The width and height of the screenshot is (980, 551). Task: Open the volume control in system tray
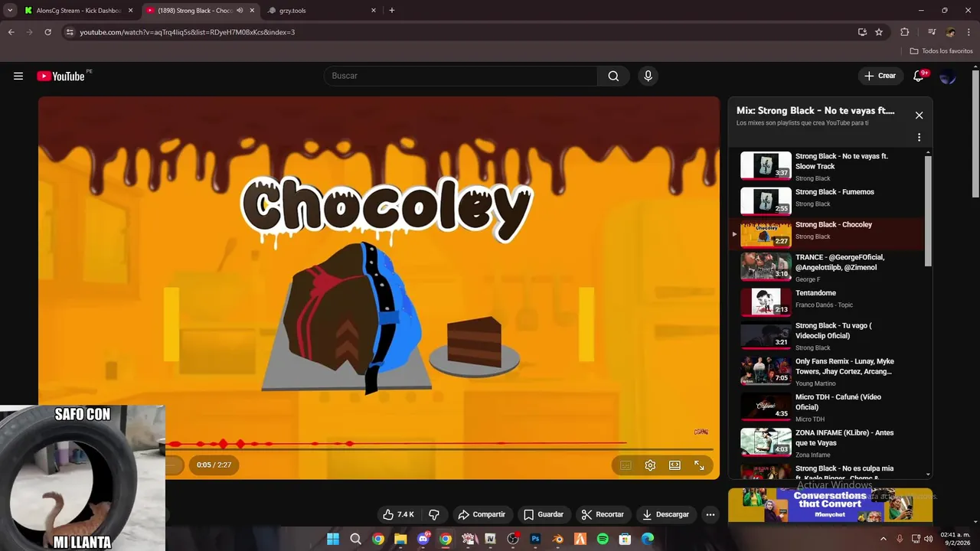click(929, 539)
